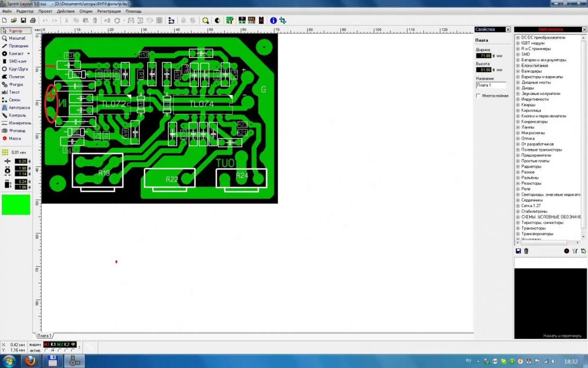Expand the DC-DC преобразователи library folder
The height and width of the screenshot is (368, 588).
coord(518,38)
